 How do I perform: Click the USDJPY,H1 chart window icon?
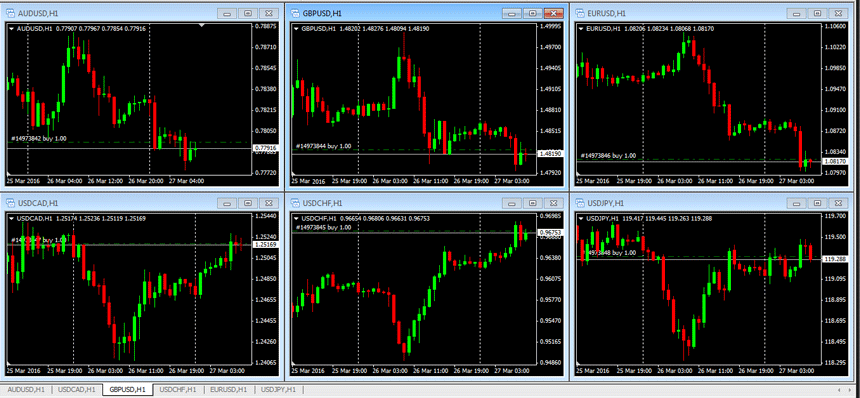pos(579,203)
